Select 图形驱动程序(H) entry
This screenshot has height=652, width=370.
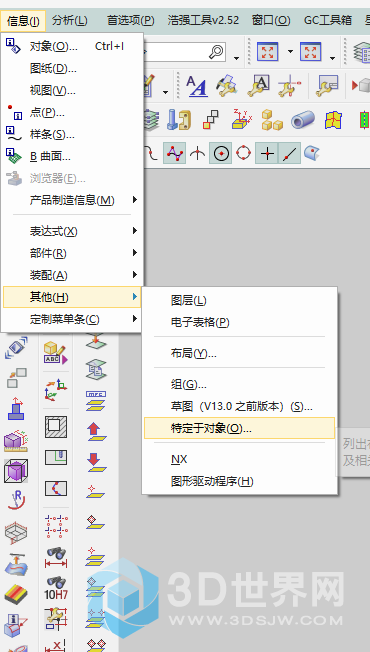pos(239,482)
